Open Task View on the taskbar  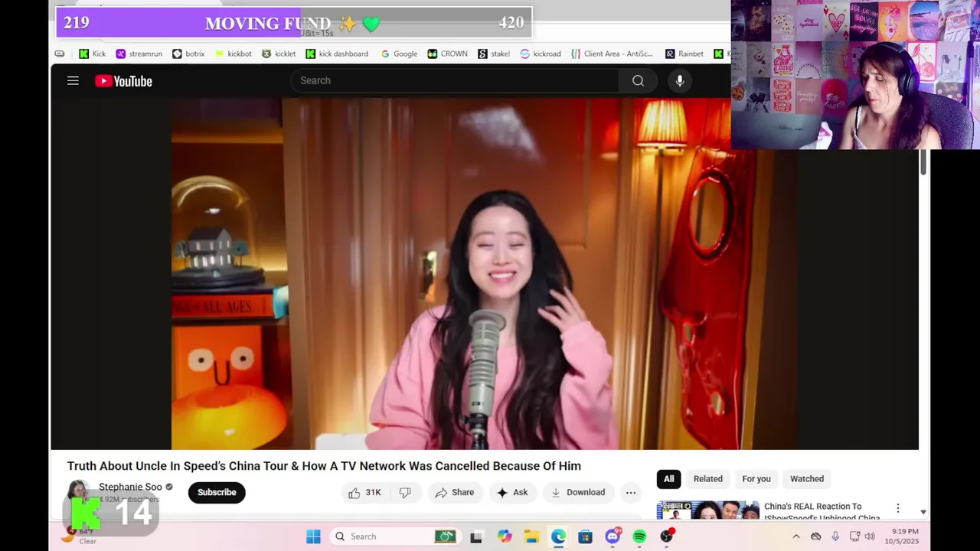pyautogui.click(x=476, y=536)
